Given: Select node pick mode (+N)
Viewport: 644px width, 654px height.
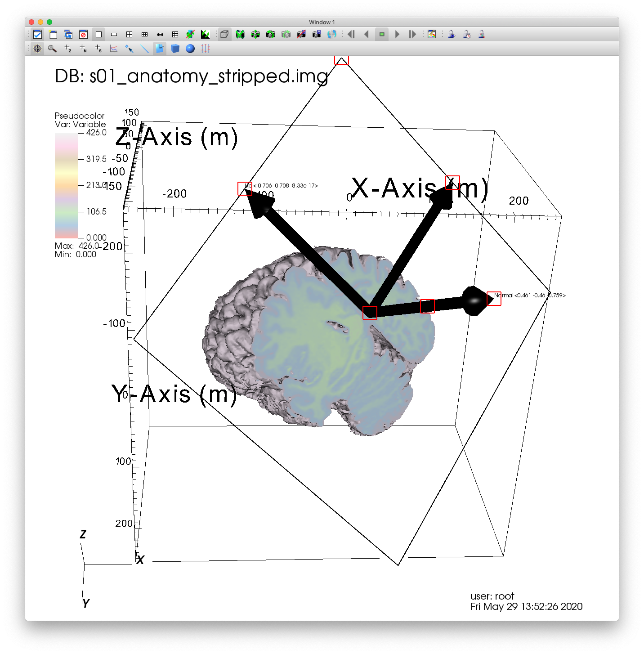Looking at the screenshot, I should pyautogui.click(x=83, y=49).
